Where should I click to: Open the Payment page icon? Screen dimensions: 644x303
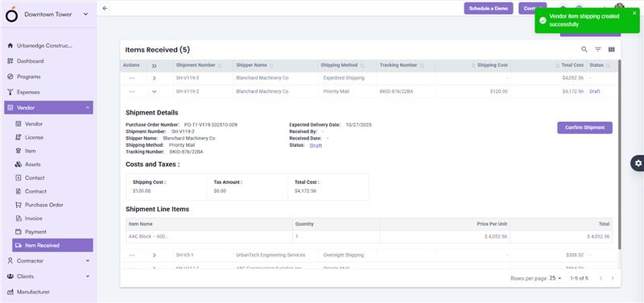point(18,232)
